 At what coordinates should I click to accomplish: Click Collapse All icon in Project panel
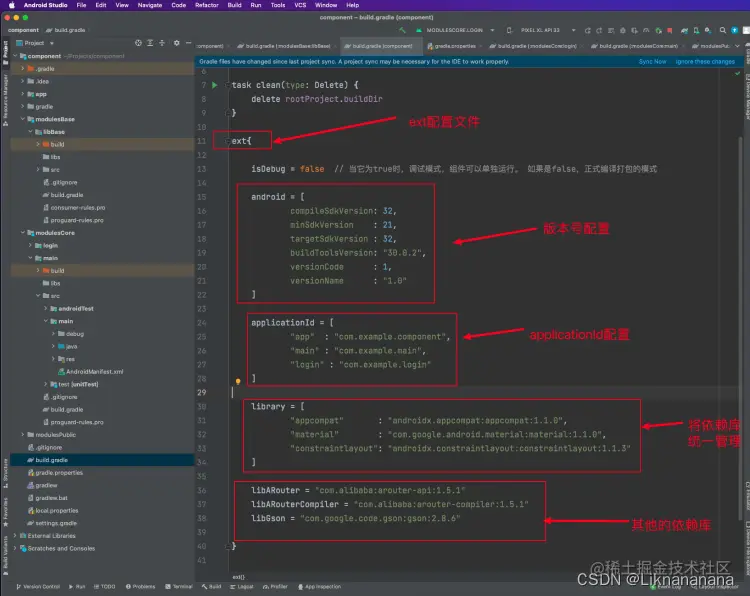click(162, 43)
